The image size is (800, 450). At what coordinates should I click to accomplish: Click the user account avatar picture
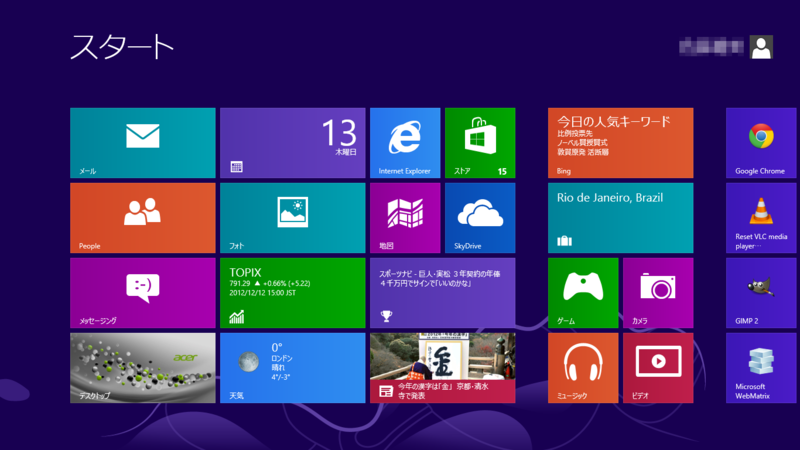click(761, 47)
